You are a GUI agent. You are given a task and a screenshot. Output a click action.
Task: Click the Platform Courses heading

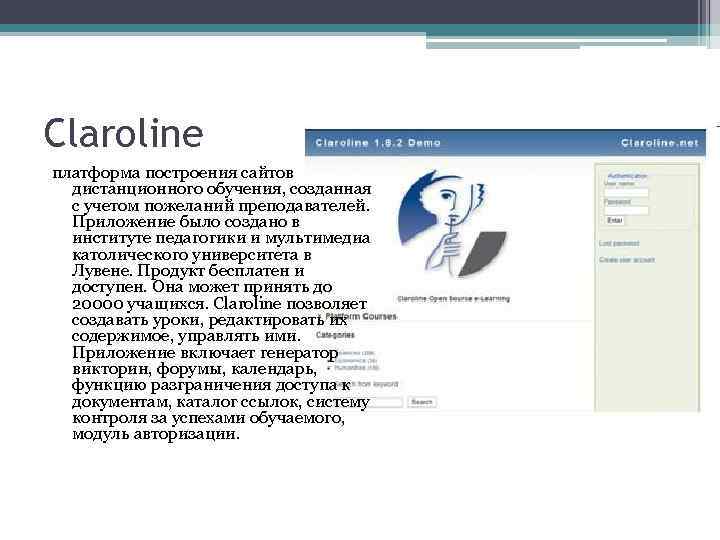pyautogui.click(x=361, y=316)
